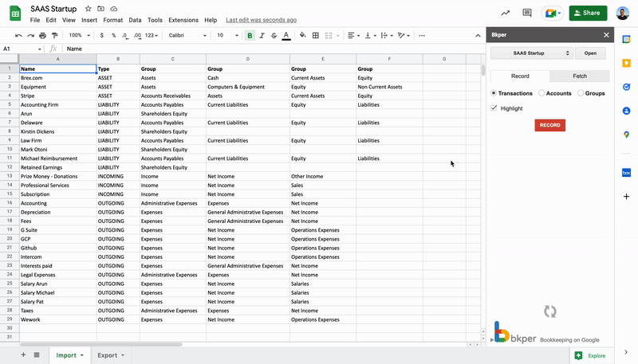Click the Bkper refresh sync icon
638x364 pixels.
click(x=550, y=311)
